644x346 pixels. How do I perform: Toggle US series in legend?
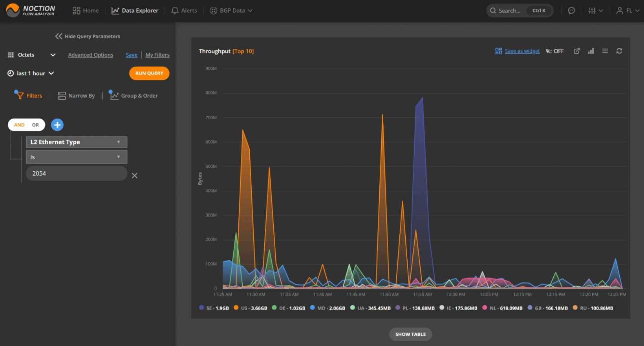[x=250, y=308]
